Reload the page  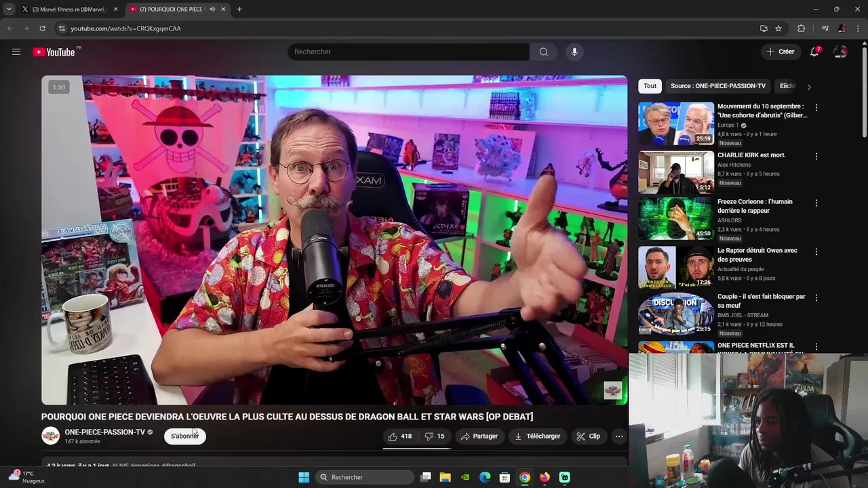pyautogui.click(x=42, y=28)
